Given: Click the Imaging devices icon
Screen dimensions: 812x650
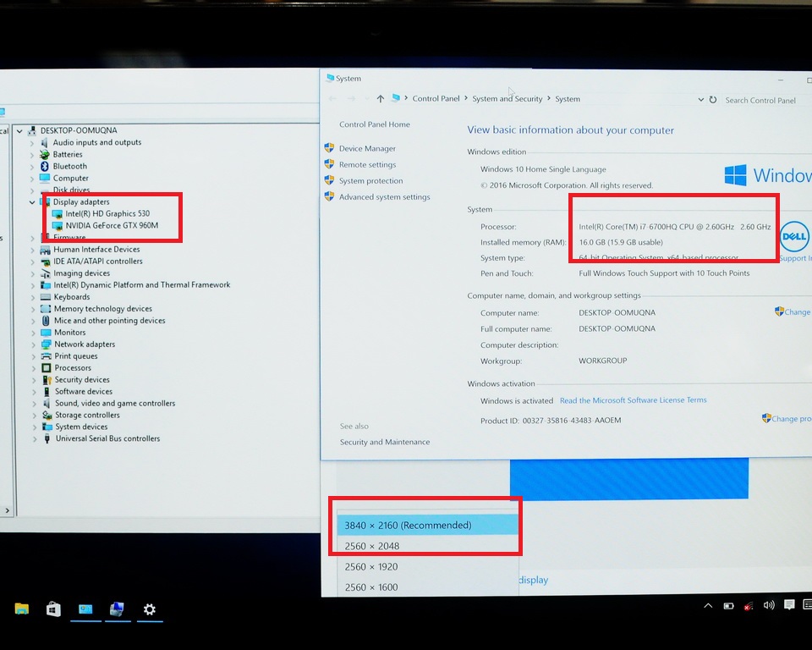Looking at the screenshot, I should click(x=45, y=273).
